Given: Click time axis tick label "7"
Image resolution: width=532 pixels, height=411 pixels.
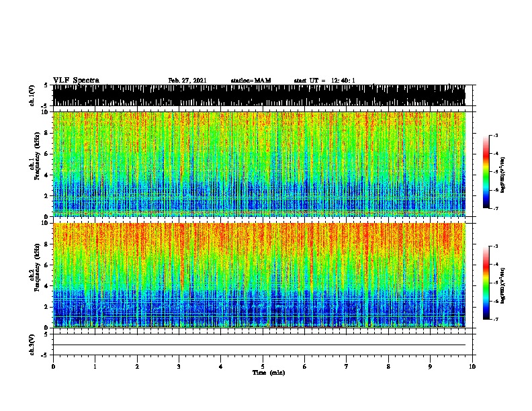Looking at the screenshot, I should coord(347,367).
